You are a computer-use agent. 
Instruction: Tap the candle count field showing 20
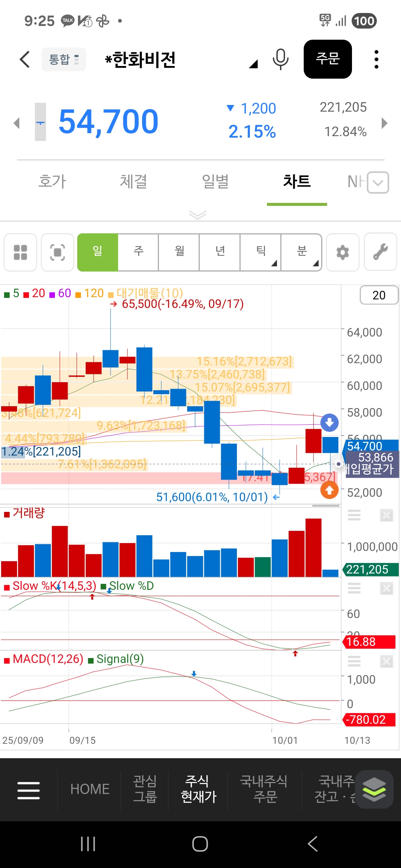(379, 295)
